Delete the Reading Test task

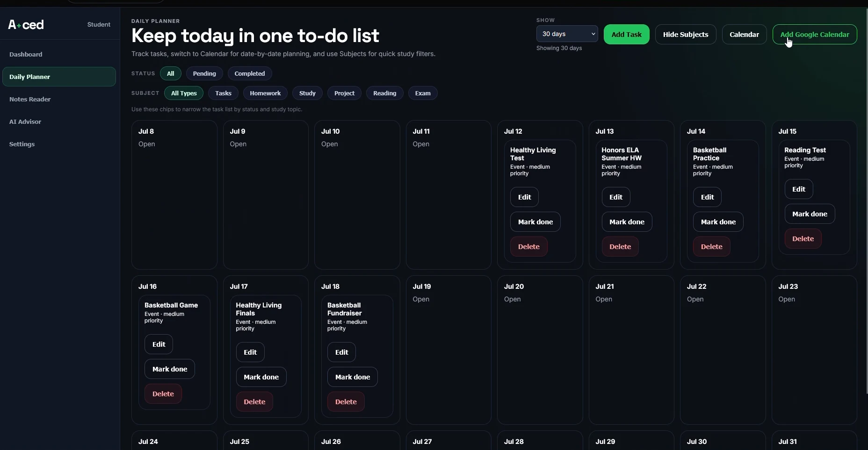[x=803, y=239]
